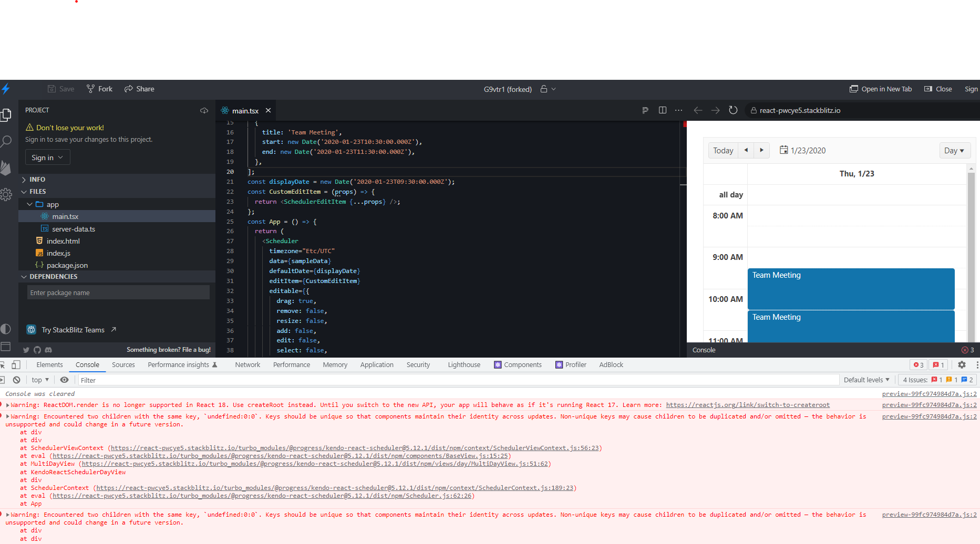Toggle the device toolbar in DevTools
The height and width of the screenshot is (544, 980).
(16, 364)
